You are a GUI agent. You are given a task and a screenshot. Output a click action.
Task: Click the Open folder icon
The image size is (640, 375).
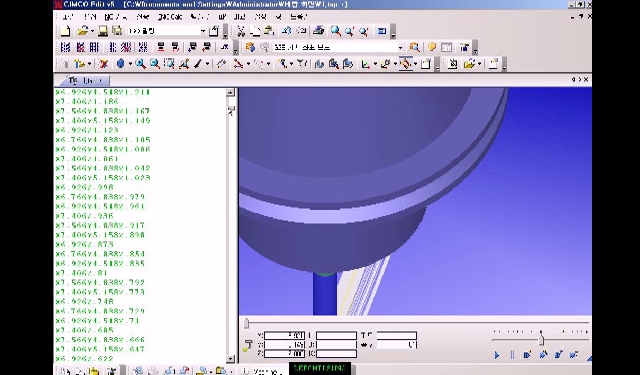pos(82,31)
